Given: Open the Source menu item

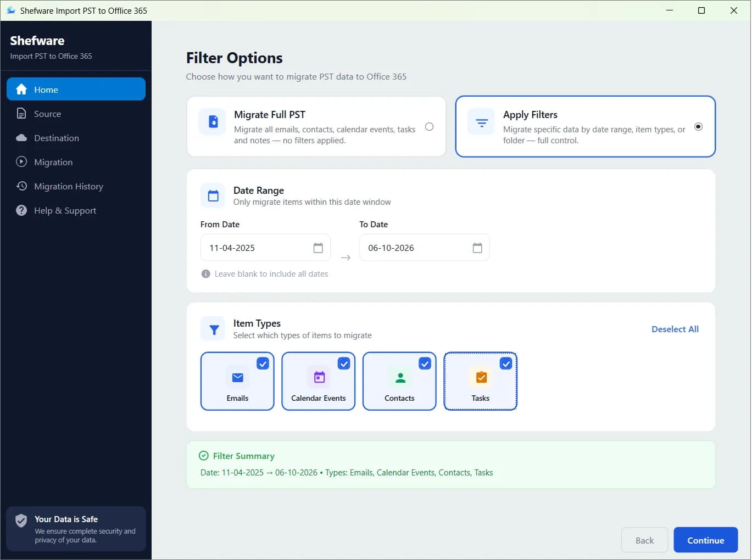Looking at the screenshot, I should (x=76, y=114).
